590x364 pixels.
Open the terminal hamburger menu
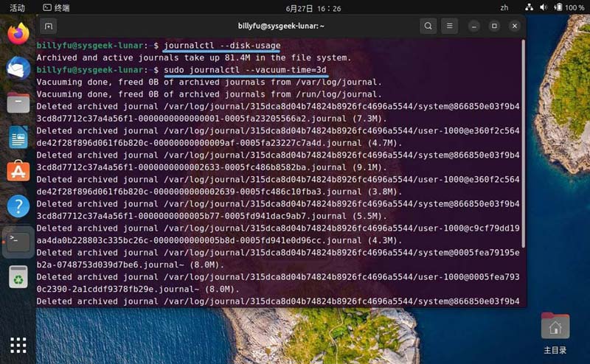tap(449, 26)
